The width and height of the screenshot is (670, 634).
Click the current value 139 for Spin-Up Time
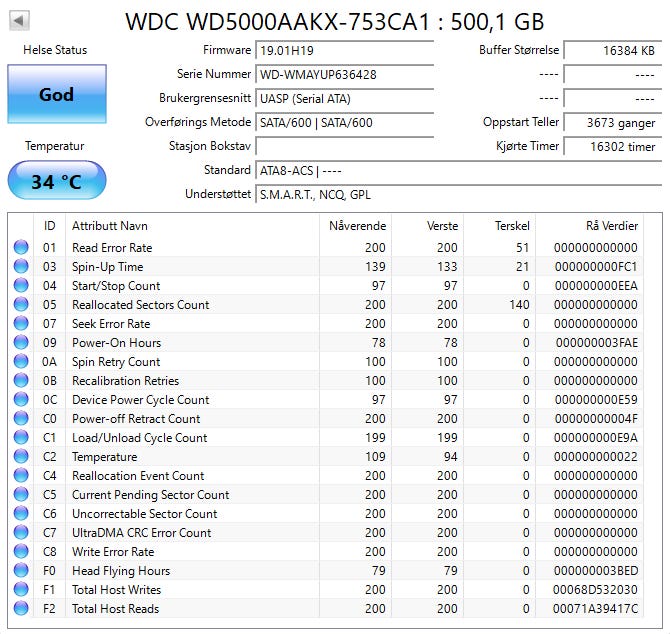(x=375, y=267)
